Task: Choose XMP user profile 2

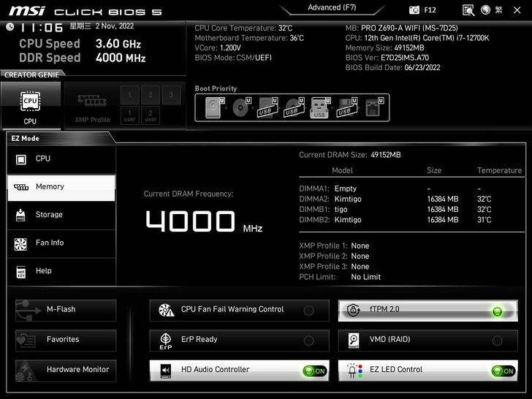Action: pyautogui.click(x=151, y=115)
